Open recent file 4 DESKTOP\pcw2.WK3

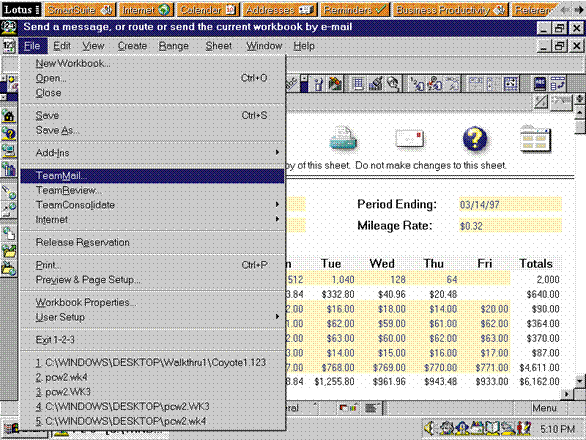point(152,406)
